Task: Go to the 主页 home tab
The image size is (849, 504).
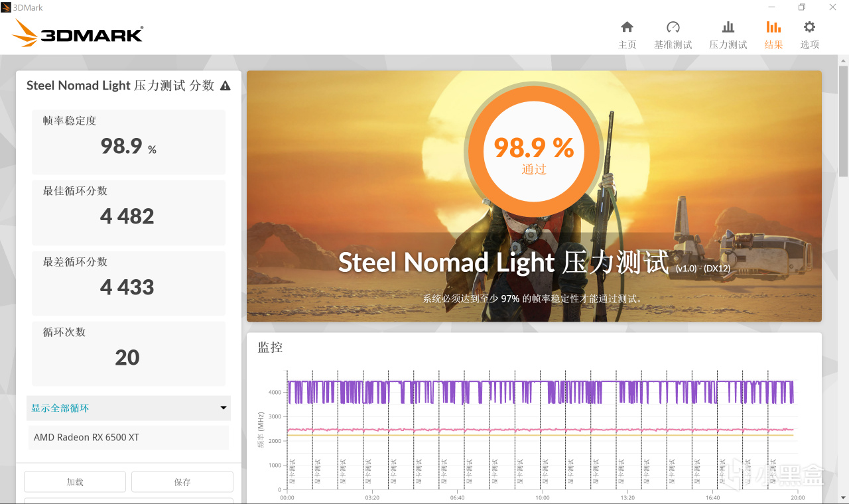Action: pyautogui.click(x=627, y=35)
